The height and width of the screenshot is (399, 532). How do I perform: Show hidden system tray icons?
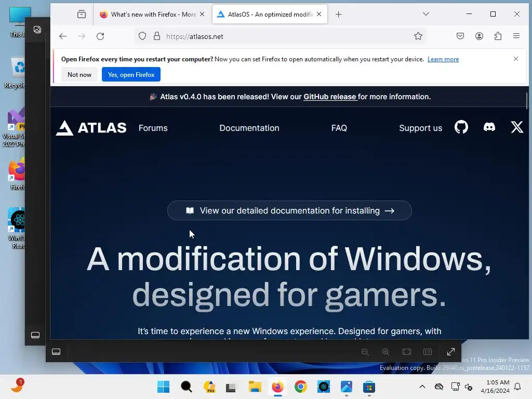(422, 387)
